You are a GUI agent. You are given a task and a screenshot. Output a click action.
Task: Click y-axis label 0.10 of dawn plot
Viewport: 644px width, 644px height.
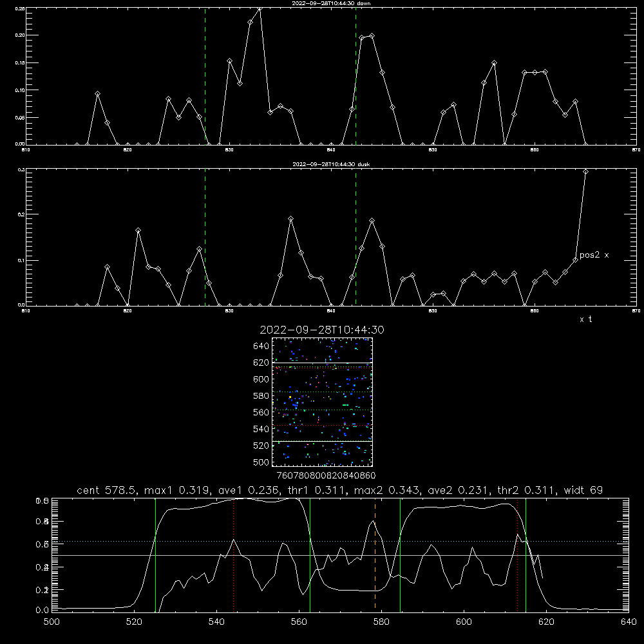tap(20, 90)
